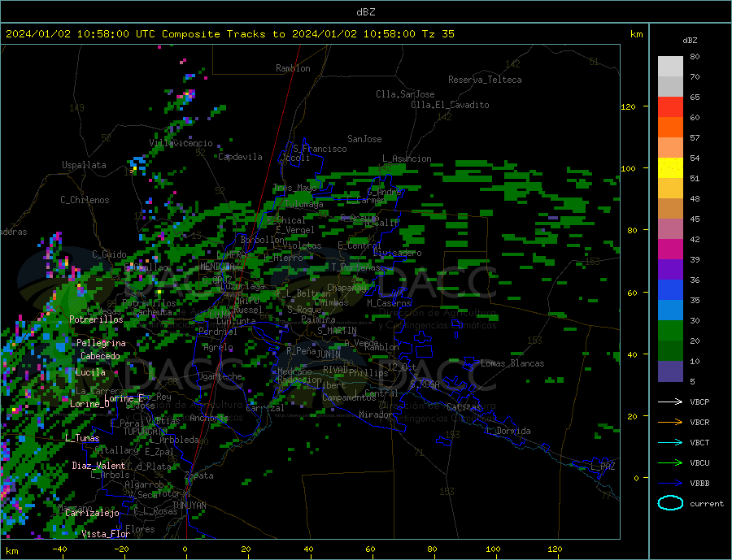Click the VBCP legend label text
The image size is (732, 560).
tap(699, 402)
